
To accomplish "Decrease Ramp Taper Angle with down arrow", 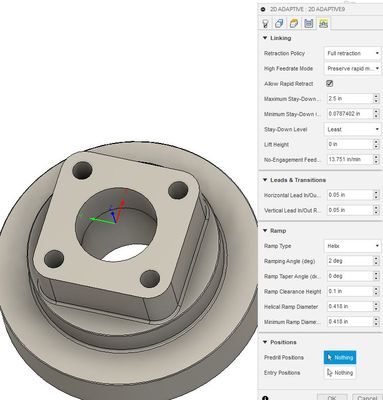I will pos(376,279).
